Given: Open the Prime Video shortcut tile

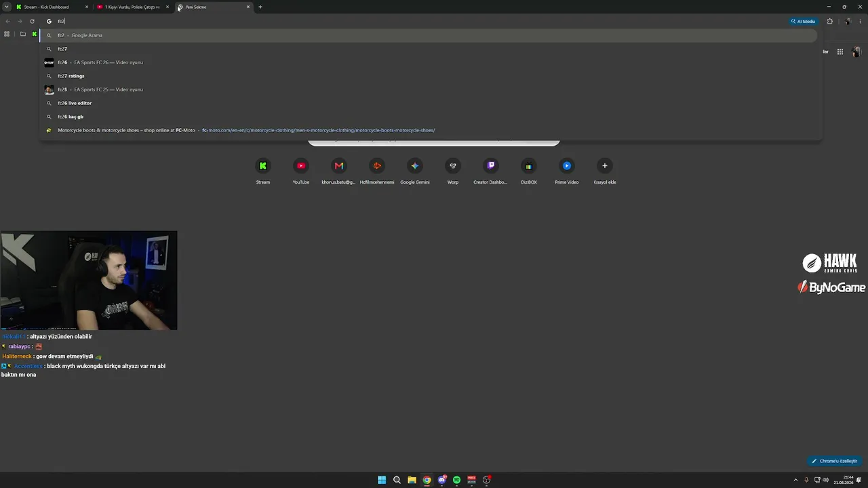Looking at the screenshot, I should pos(567,171).
